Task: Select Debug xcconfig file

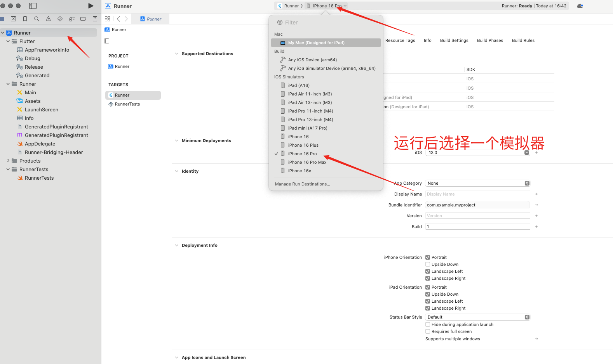Action: (33, 58)
